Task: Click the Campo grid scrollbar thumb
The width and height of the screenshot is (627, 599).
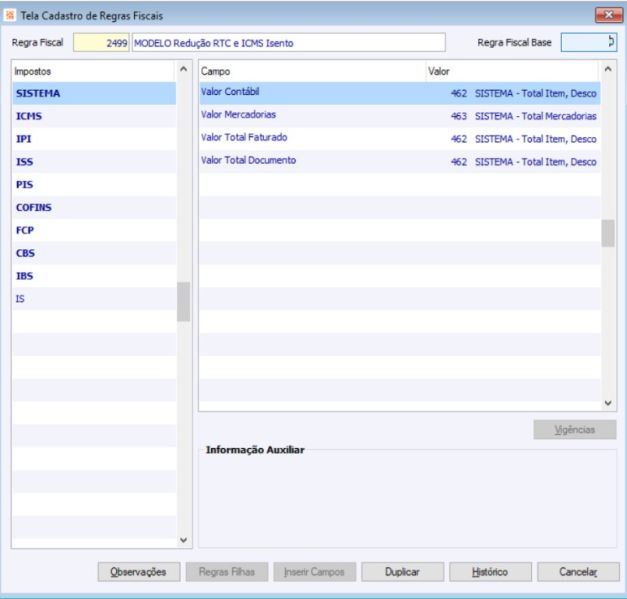Action: tap(608, 234)
